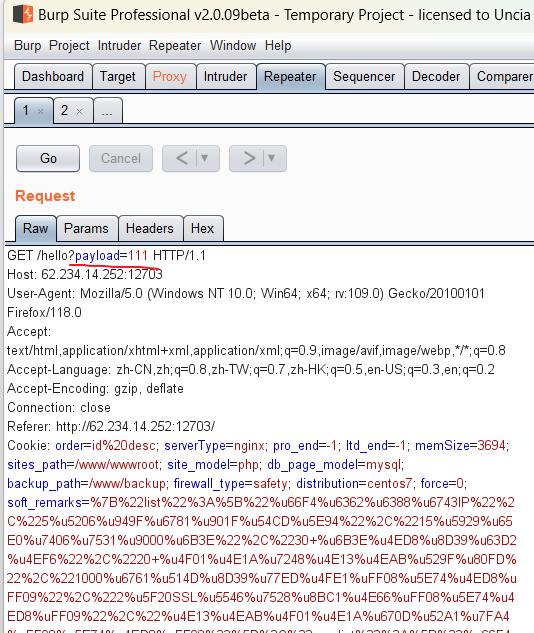The height and width of the screenshot is (633, 534).
Task: Click the memSize=3694 cookie
Action: 461,445
